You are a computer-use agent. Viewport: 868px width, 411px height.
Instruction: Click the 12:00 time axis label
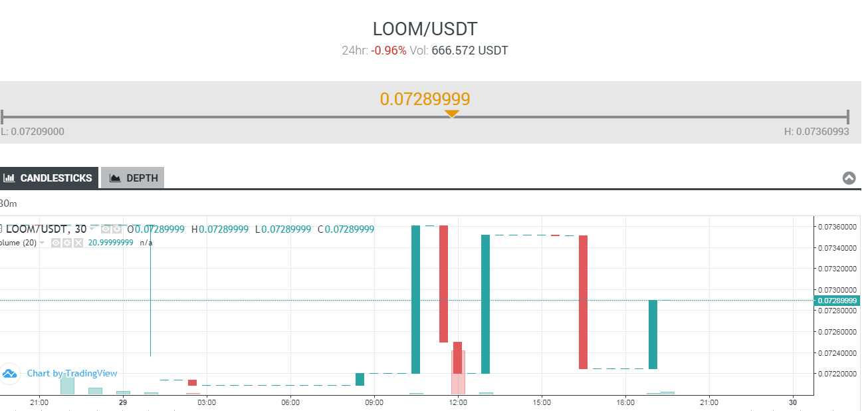pyautogui.click(x=458, y=402)
